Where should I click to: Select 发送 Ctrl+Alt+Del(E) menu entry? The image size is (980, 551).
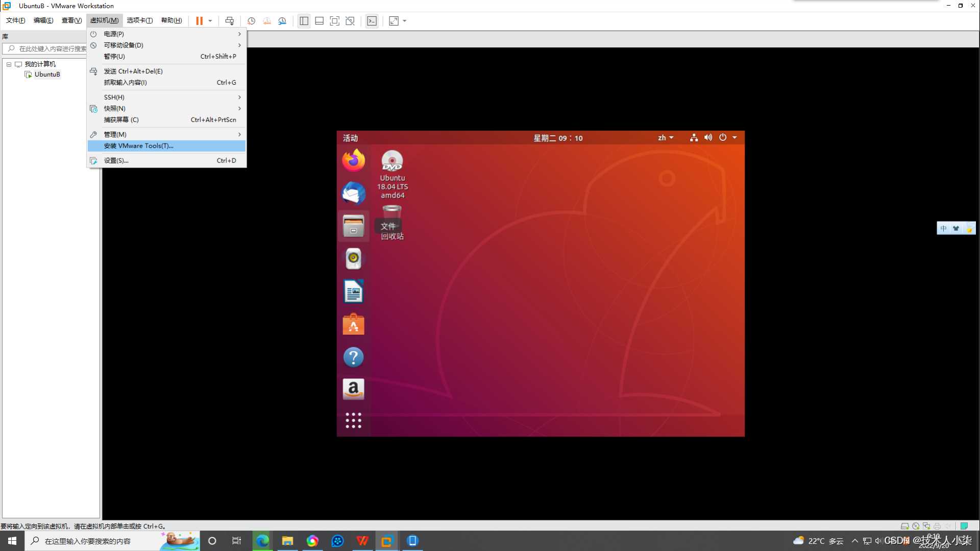(x=167, y=71)
